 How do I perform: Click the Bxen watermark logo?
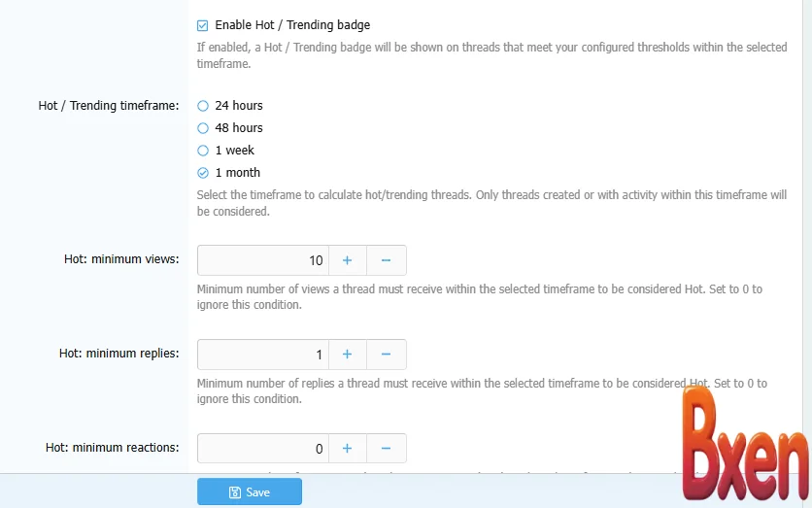click(x=744, y=444)
